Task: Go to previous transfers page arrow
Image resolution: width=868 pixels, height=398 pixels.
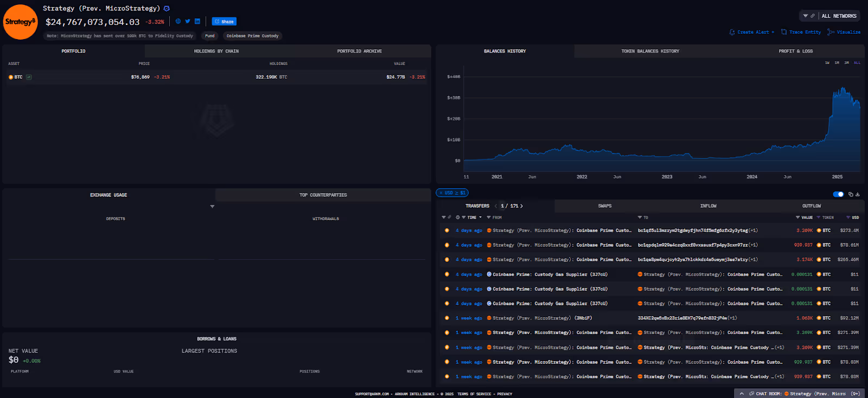Action: pyautogui.click(x=495, y=206)
